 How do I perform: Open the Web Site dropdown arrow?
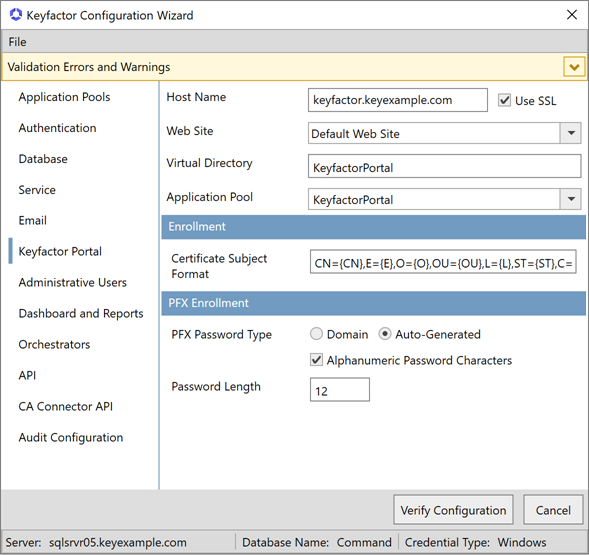point(571,133)
